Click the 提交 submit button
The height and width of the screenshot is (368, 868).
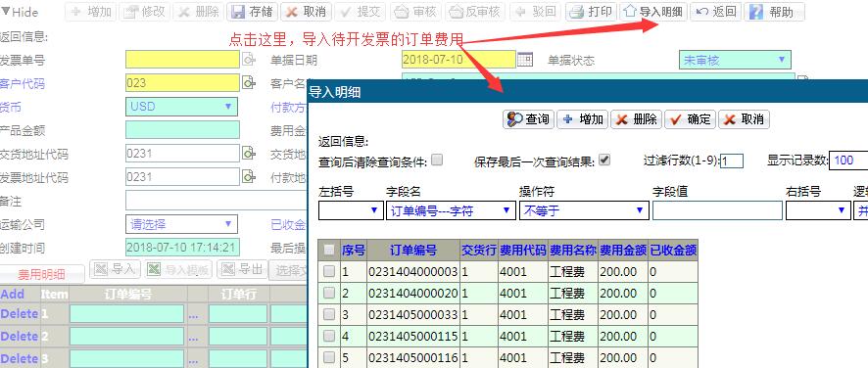[x=360, y=12]
